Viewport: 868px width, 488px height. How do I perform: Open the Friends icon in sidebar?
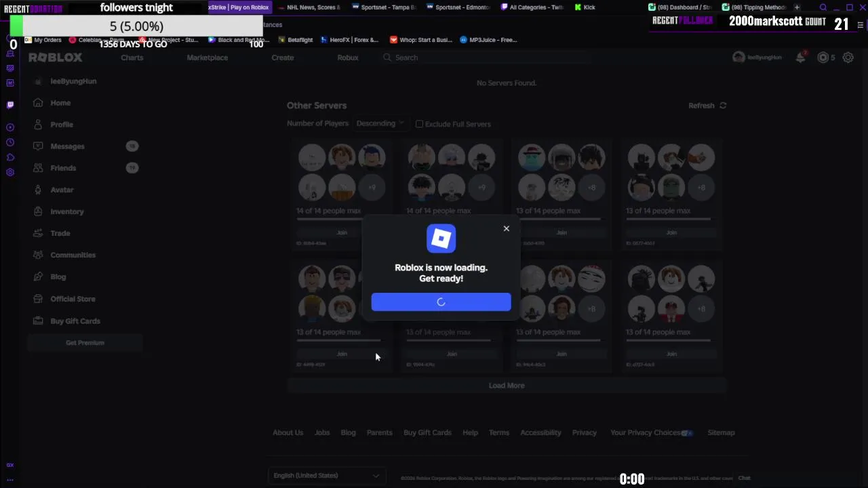38,168
